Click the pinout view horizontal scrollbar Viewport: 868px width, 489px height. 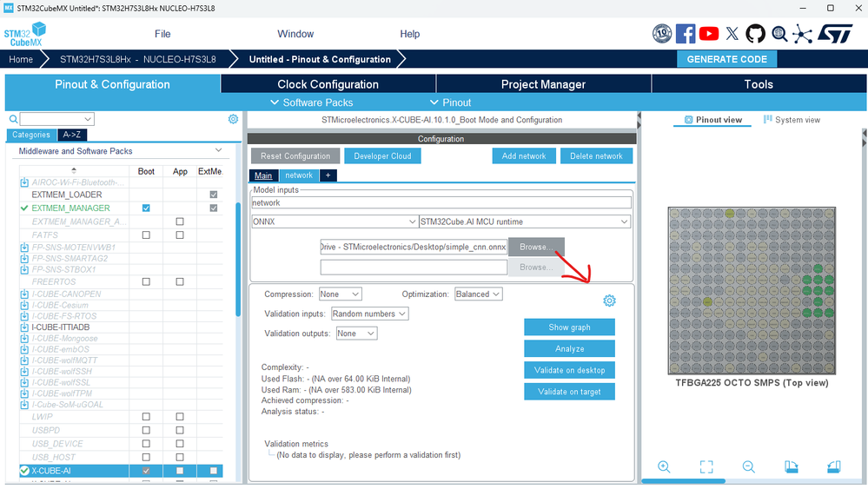coord(684,481)
